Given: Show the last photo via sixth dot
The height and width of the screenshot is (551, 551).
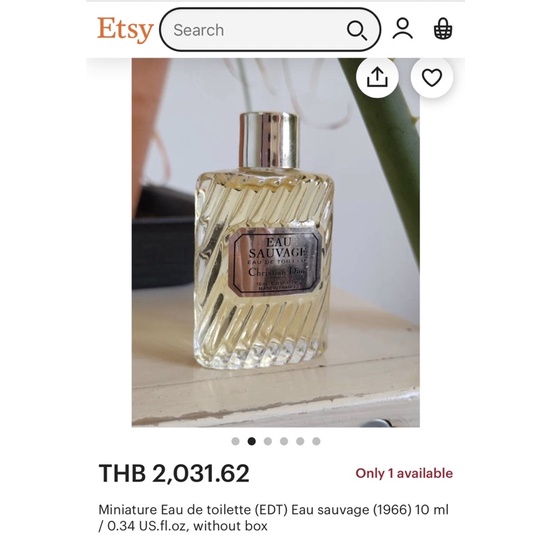Looking at the screenshot, I should click(316, 441).
